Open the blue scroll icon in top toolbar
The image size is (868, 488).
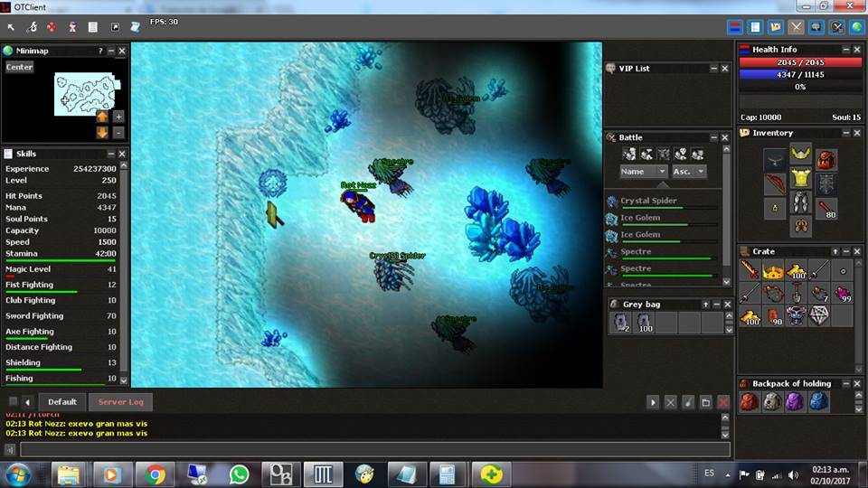pos(135,27)
